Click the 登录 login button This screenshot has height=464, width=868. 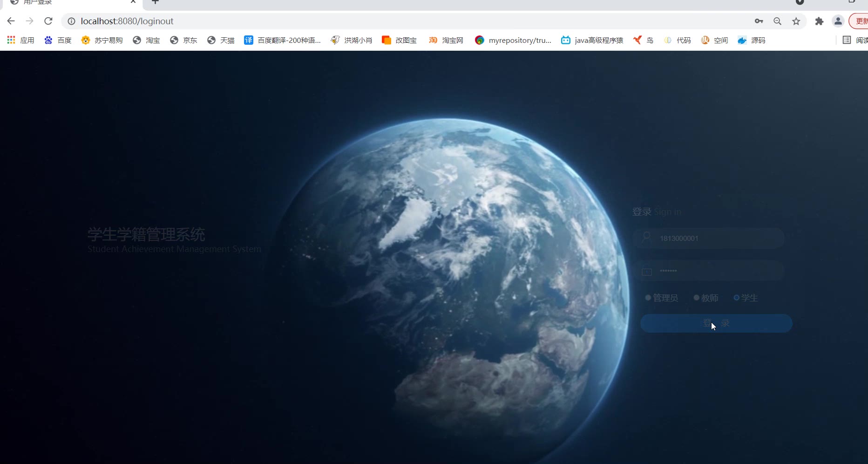tap(716, 323)
